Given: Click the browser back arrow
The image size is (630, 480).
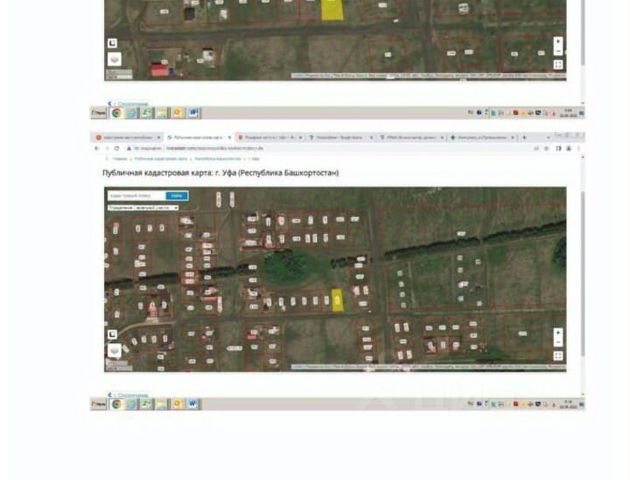Looking at the screenshot, I should 96,148.
